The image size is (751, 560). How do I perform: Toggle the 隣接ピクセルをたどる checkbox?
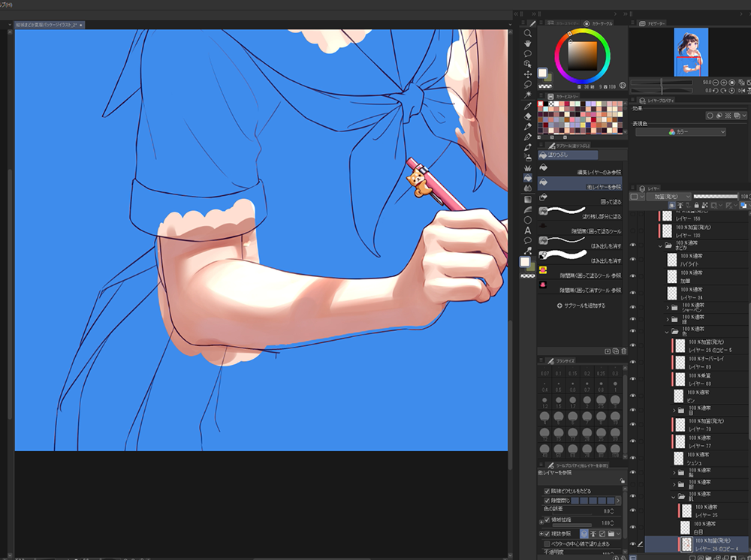(x=546, y=491)
